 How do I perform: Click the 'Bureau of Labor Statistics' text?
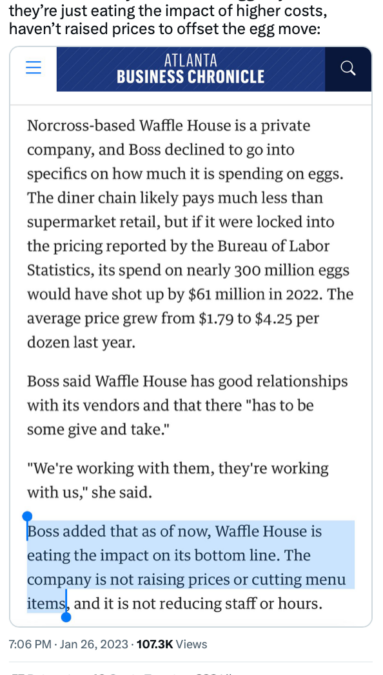(179, 258)
